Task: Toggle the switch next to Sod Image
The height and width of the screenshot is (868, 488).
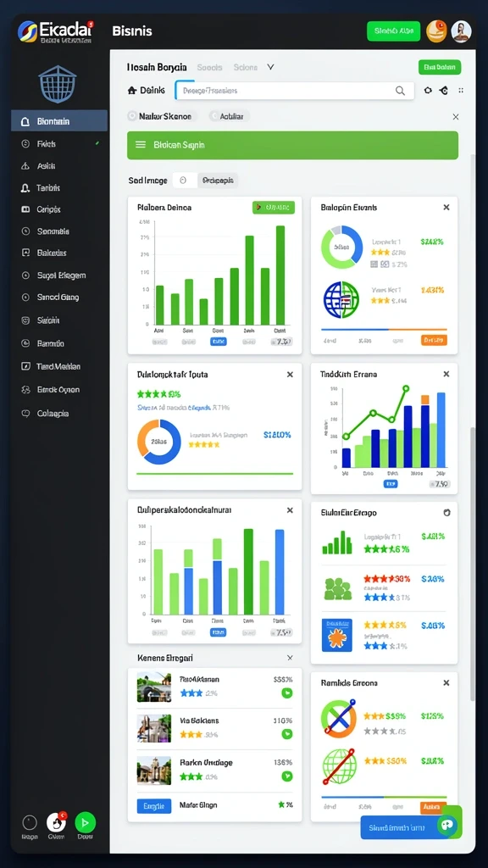Action: (x=184, y=181)
